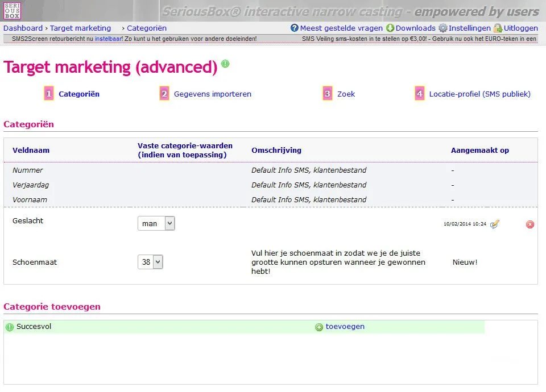
Task: Click the Veldnaam column header
Action: (x=31, y=150)
